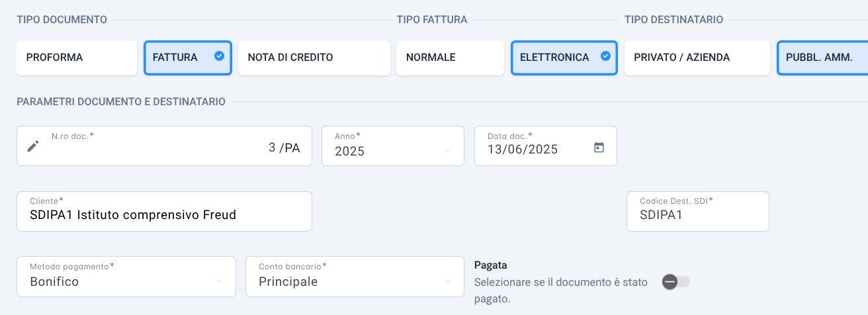
Task: Open the calendar picker icon in Data doc.
Action: 599,148
